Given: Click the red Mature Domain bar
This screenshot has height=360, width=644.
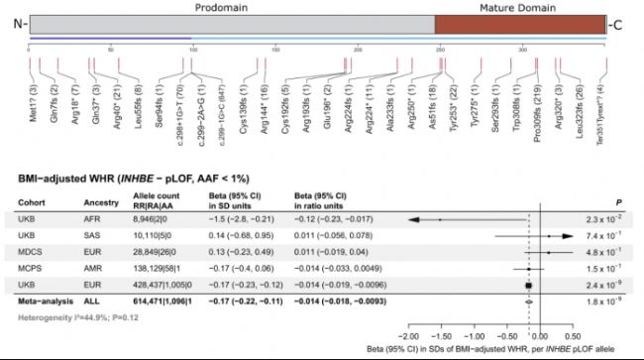Looking at the screenshot, I should click(x=520, y=25).
